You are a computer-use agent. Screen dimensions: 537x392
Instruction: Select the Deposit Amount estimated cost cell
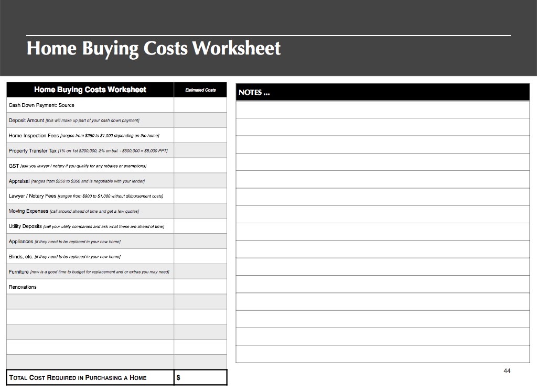[200, 121]
